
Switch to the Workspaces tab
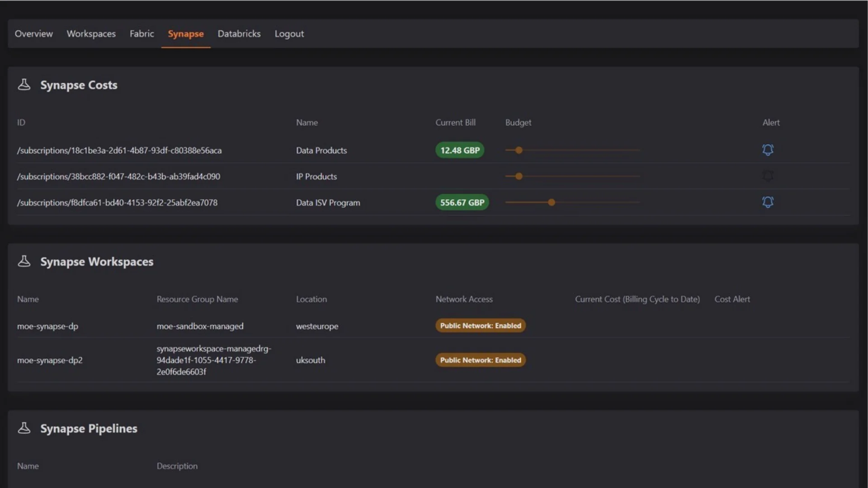pos(91,33)
